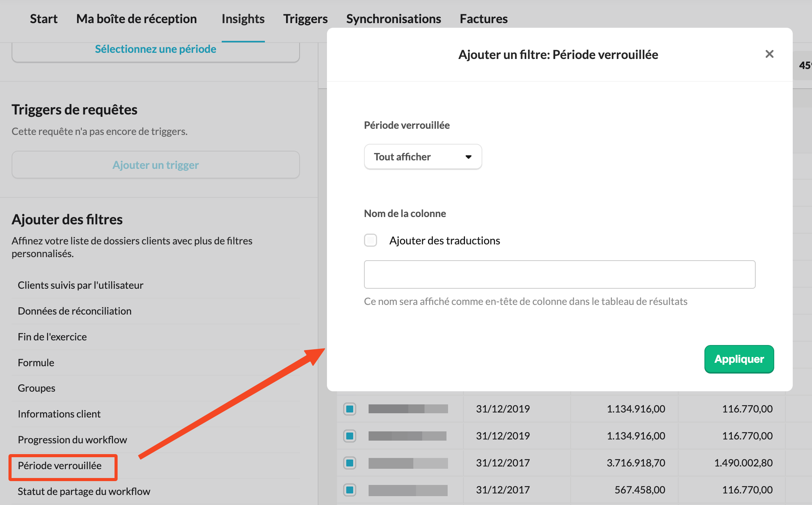812x505 pixels.
Task: Click Sélectionnez une période button
Action: pyautogui.click(x=155, y=49)
